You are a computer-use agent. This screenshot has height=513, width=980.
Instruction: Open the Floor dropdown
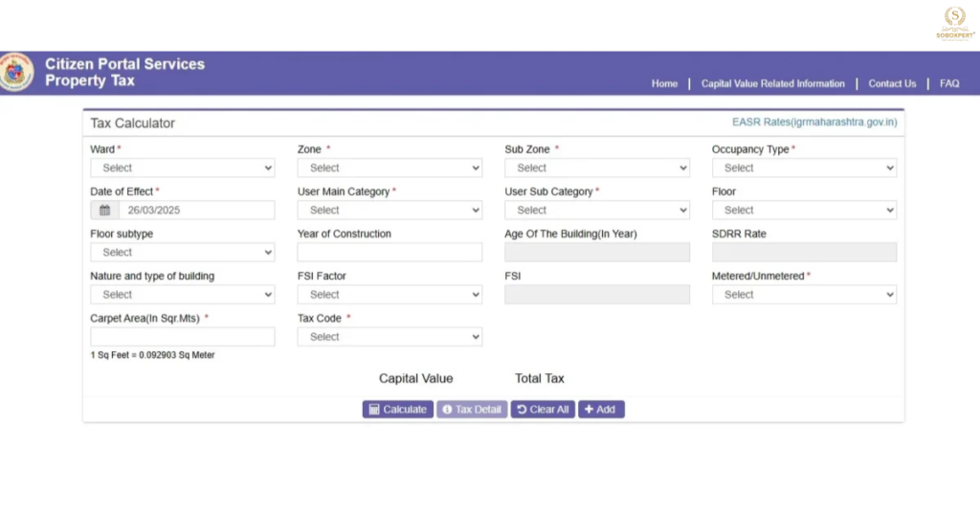[x=804, y=210]
